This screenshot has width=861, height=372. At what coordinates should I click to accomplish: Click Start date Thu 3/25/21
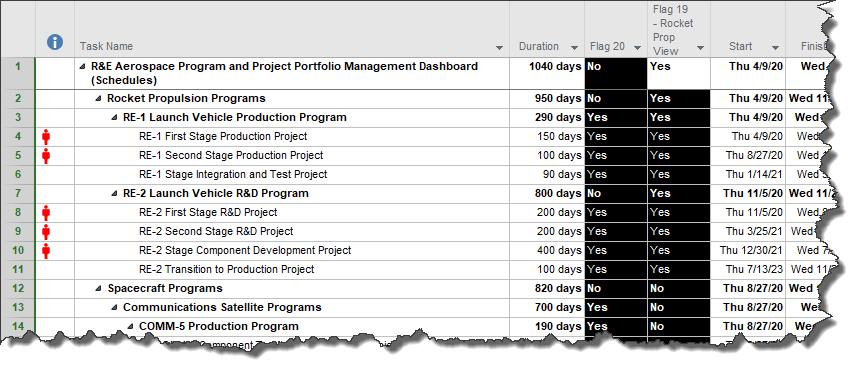pos(748,232)
